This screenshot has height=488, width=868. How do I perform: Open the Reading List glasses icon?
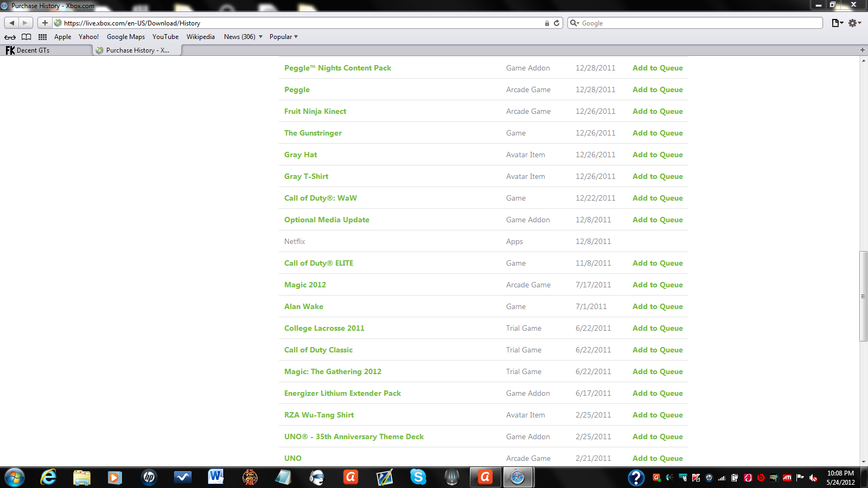tap(10, 37)
